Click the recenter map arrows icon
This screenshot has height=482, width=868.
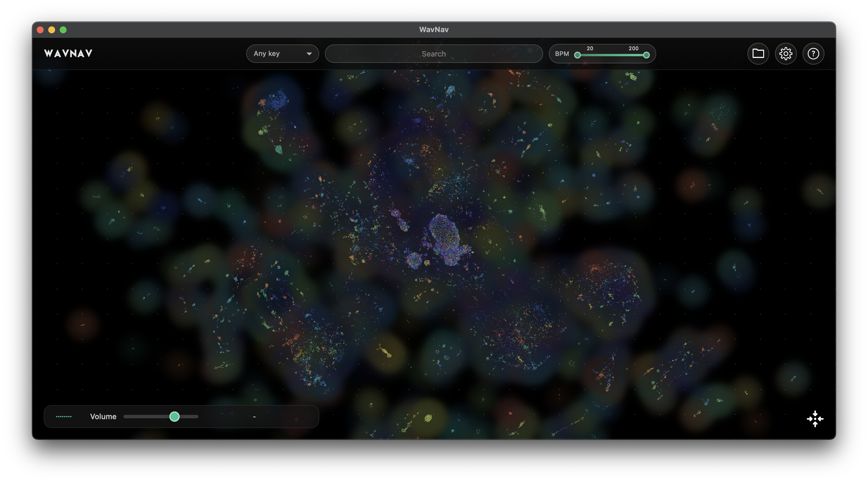pos(815,419)
